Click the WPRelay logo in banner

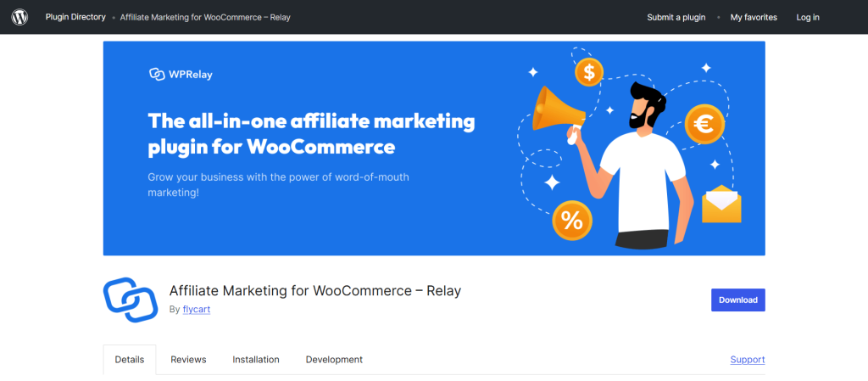click(x=181, y=74)
